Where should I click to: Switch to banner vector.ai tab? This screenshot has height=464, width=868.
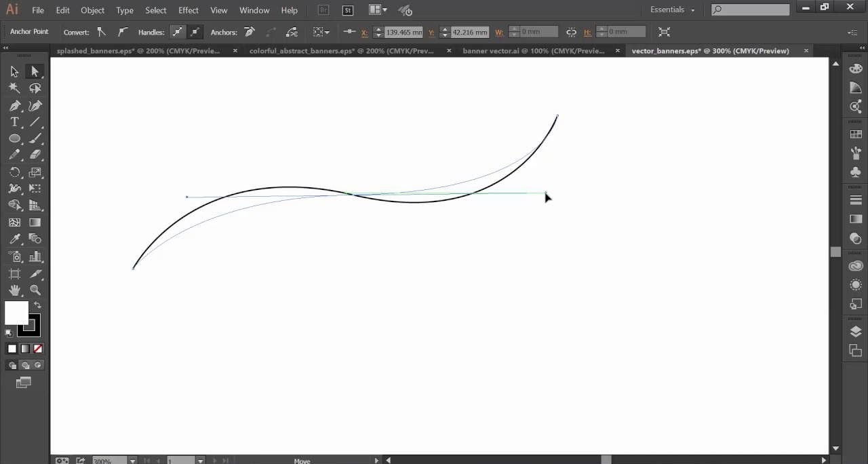pos(534,51)
